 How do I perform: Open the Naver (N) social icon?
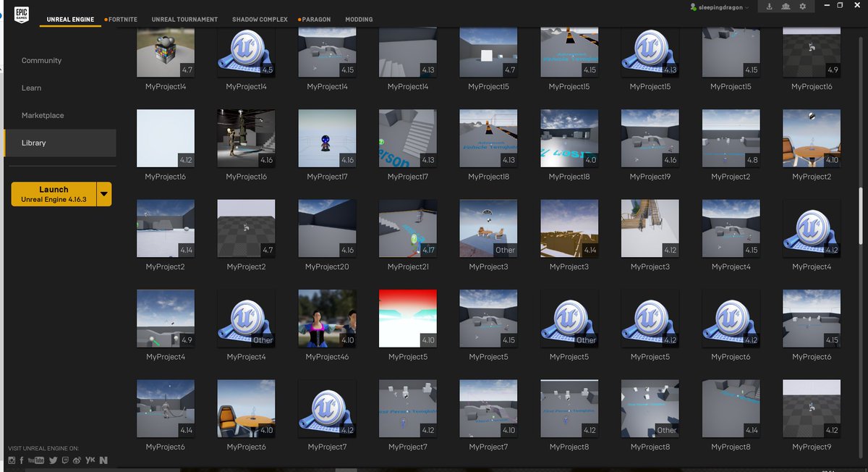pos(104,460)
